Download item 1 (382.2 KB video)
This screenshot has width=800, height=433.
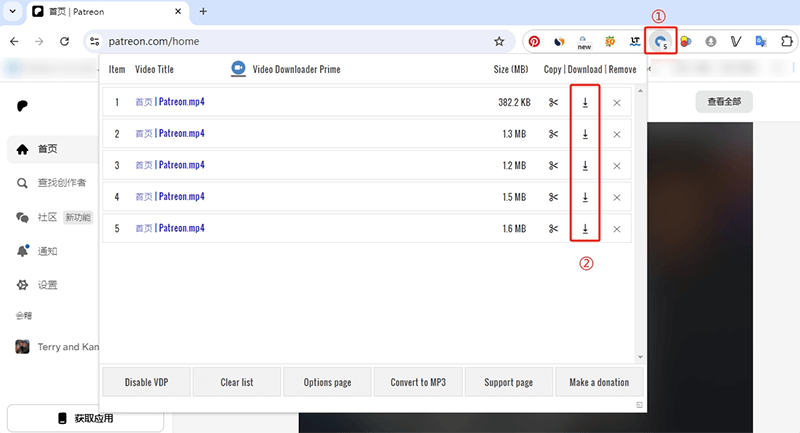585,103
